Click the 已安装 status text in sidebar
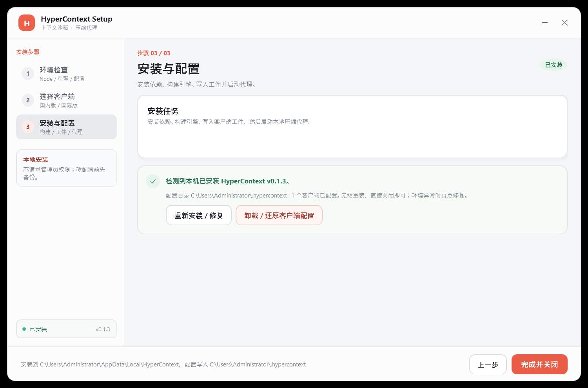This screenshot has height=388, width=588. [x=38, y=329]
